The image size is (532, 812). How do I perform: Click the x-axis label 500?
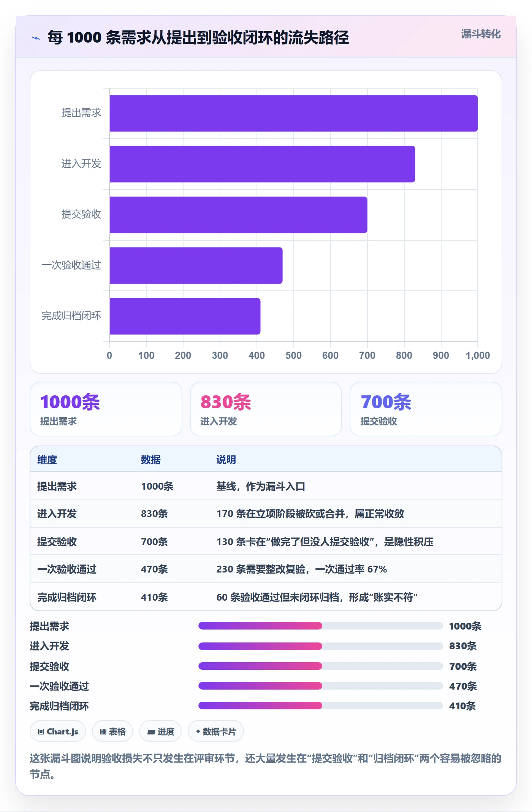pos(293,355)
